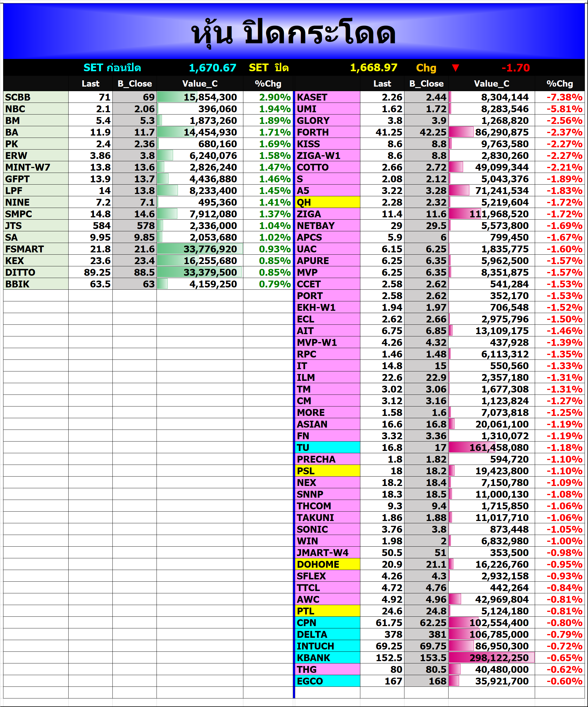
Task: Click left table Value_C column header
Action: 200,83
